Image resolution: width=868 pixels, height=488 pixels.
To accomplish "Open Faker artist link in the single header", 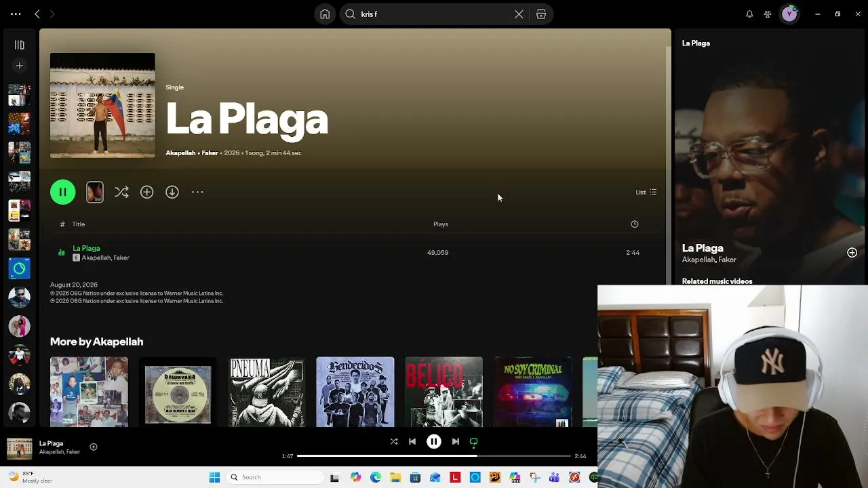I will click(x=210, y=153).
